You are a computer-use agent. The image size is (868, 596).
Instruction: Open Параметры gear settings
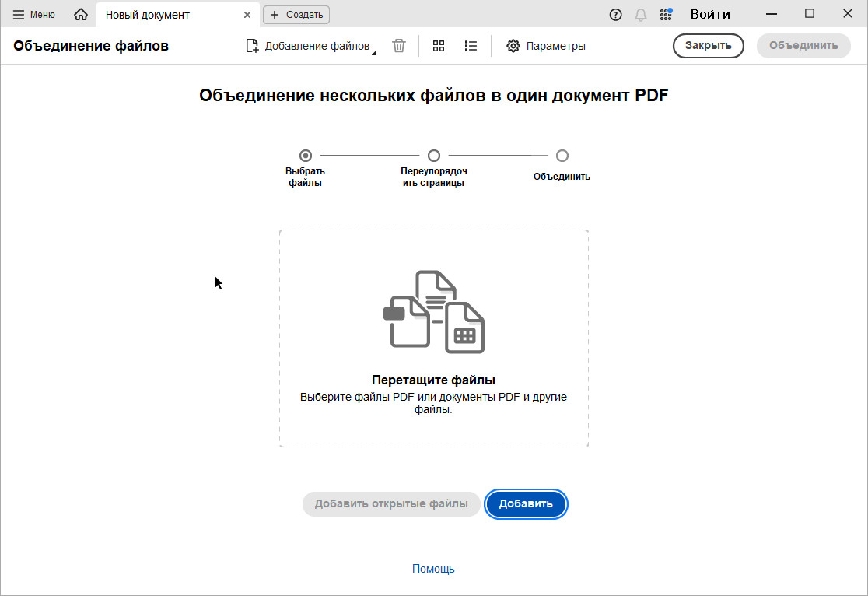(545, 46)
